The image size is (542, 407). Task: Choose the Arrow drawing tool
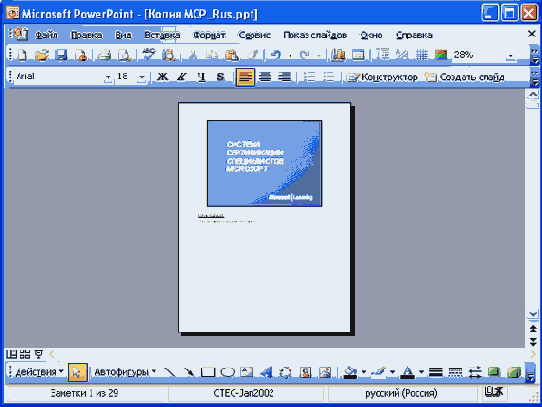click(189, 372)
